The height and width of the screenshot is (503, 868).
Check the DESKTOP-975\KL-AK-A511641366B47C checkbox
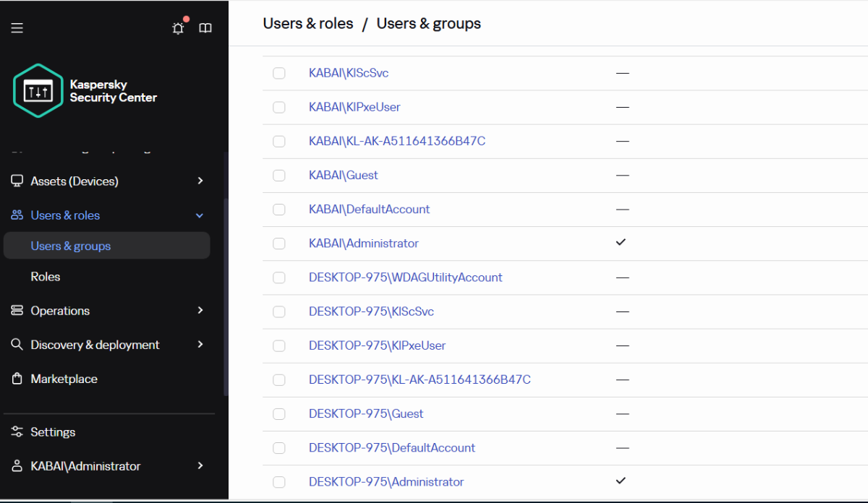[279, 380]
